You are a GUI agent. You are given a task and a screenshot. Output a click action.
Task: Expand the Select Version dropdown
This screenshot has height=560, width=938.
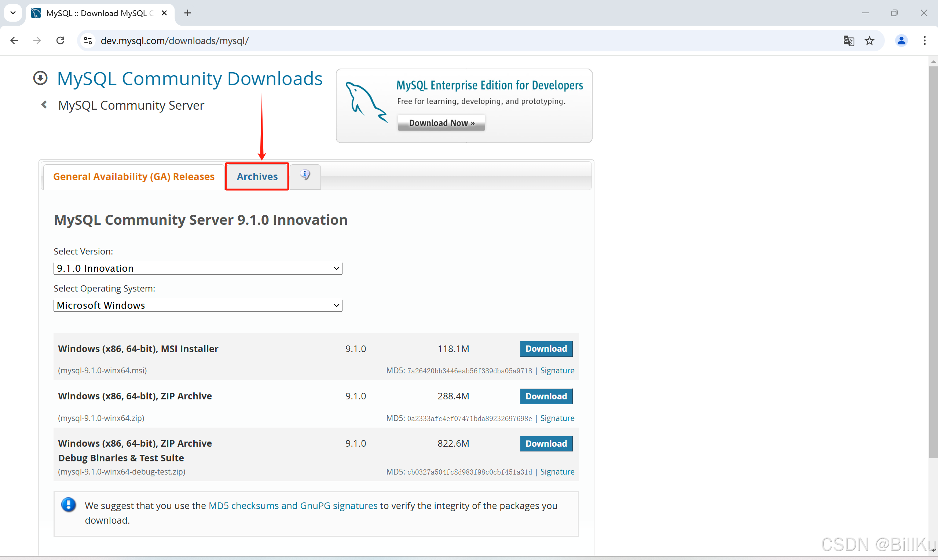tap(198, 268)
